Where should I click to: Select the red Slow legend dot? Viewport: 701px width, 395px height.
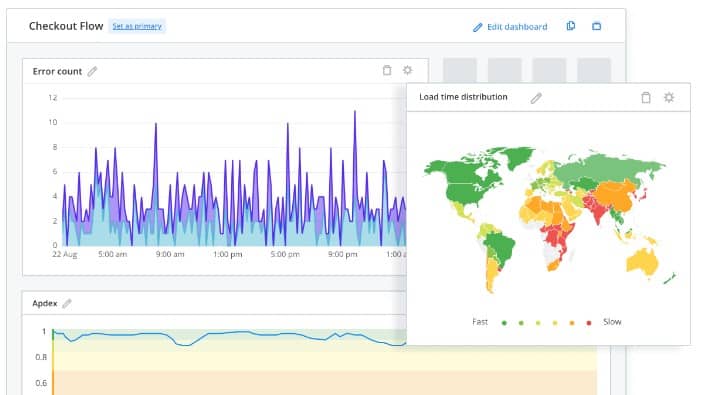[x=589, y=323]
